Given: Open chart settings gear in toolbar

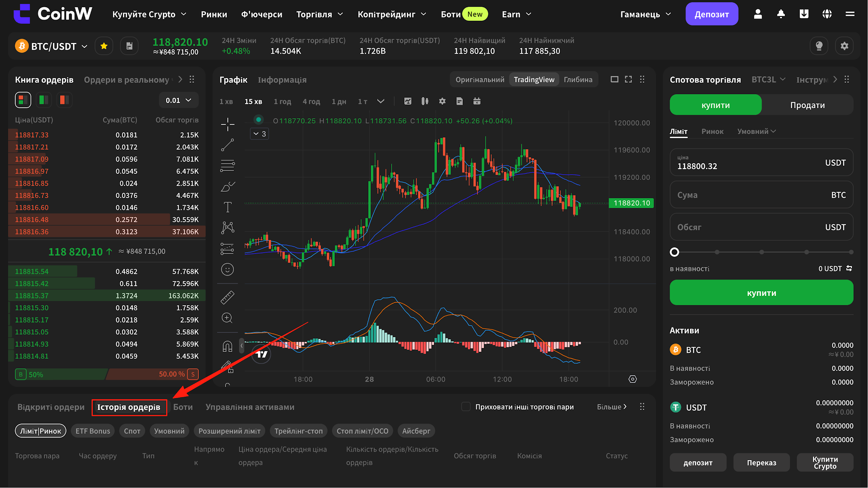Looking at the screenshot, I should tap(442, 101).
